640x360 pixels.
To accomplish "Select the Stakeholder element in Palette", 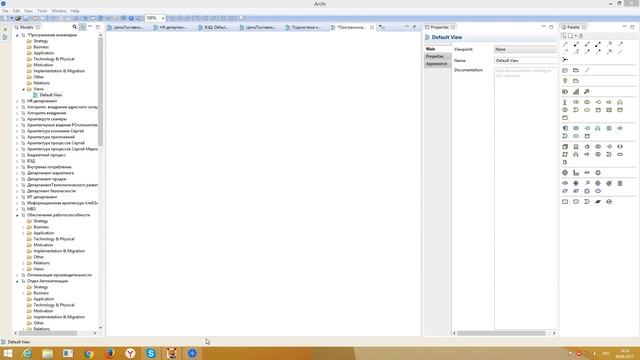I will [565, 183].
